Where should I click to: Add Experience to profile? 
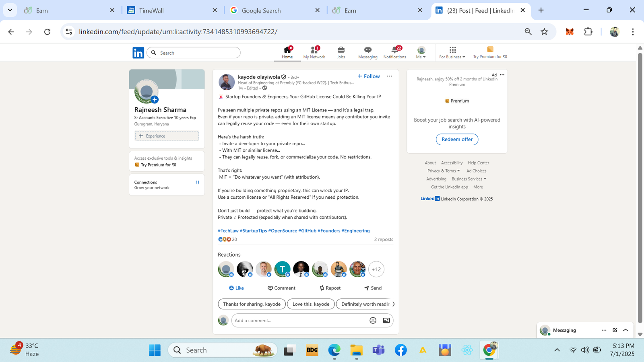[167, 136]
